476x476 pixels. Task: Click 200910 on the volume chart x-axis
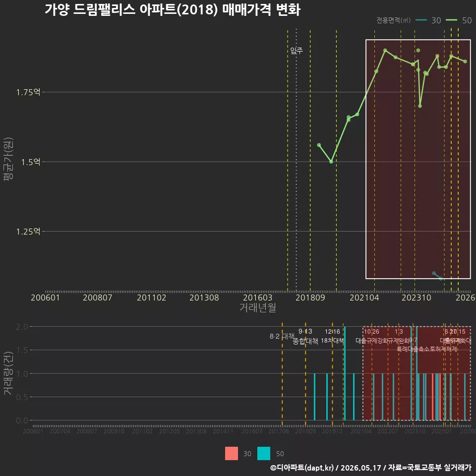114,431
